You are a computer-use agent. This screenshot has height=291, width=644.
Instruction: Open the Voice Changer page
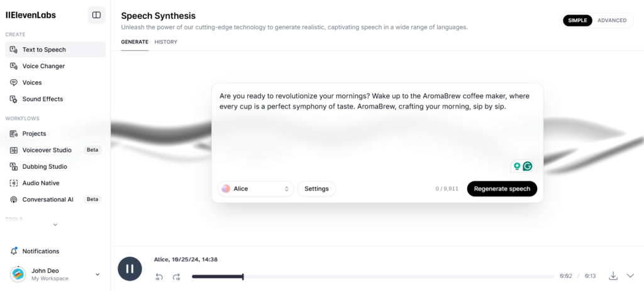[43, 66]
